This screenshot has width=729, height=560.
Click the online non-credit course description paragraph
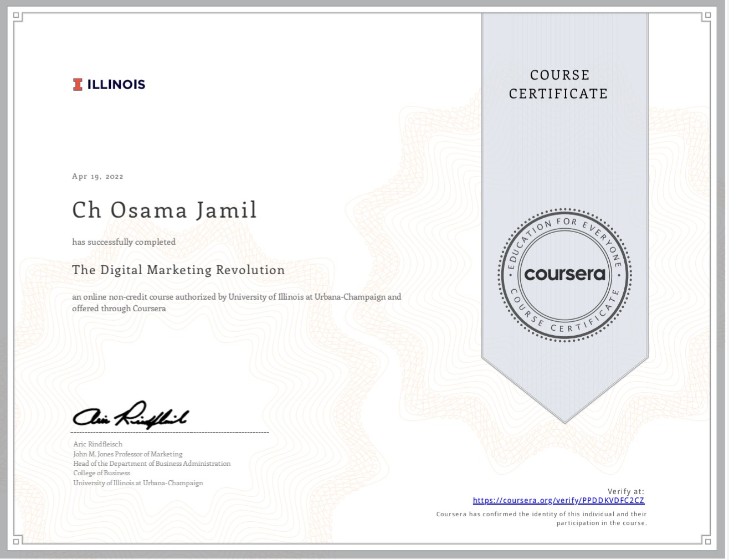click(x=237, y=302)
